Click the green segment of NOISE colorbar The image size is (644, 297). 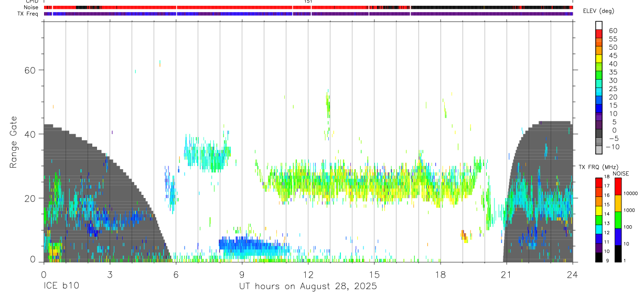[618, 219]
